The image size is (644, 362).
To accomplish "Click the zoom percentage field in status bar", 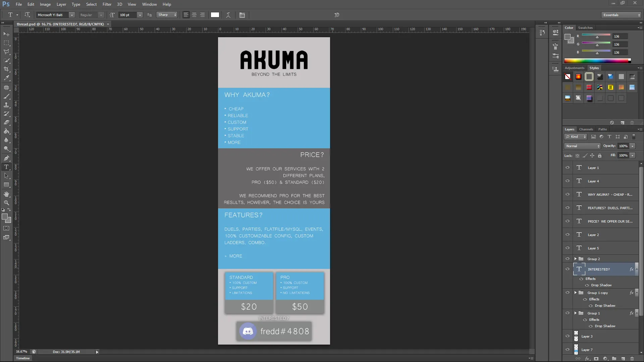I will (x=22, y=352).
